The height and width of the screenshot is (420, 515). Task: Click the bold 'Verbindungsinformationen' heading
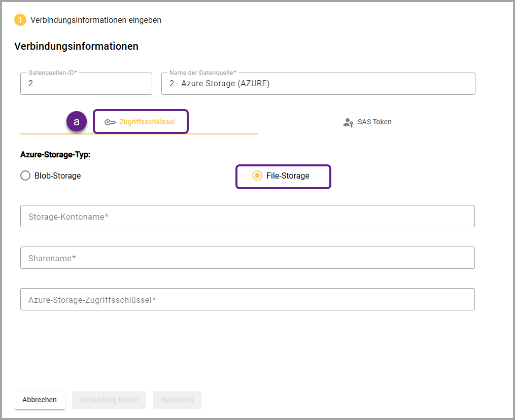76,46
